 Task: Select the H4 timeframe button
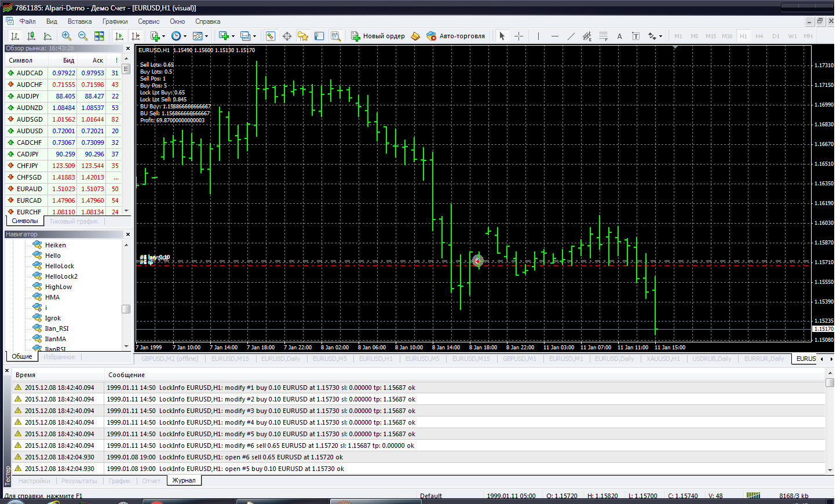click(x=759, y=36)
